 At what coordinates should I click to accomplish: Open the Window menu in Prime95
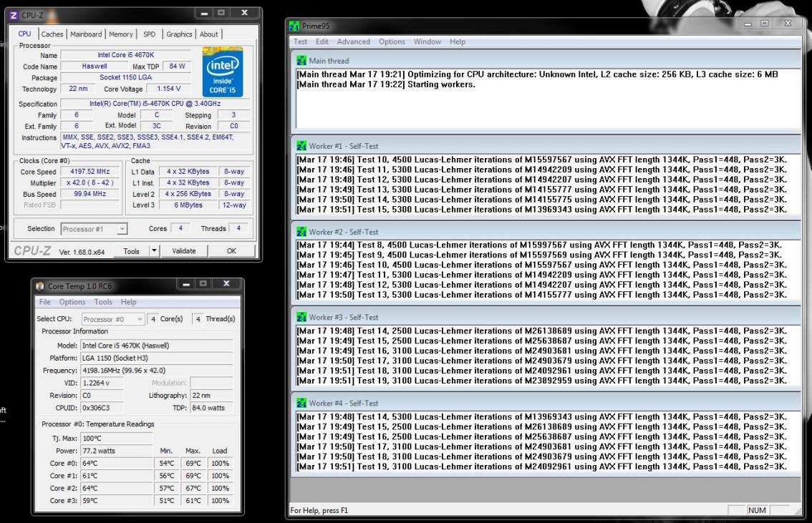(427, 41)
